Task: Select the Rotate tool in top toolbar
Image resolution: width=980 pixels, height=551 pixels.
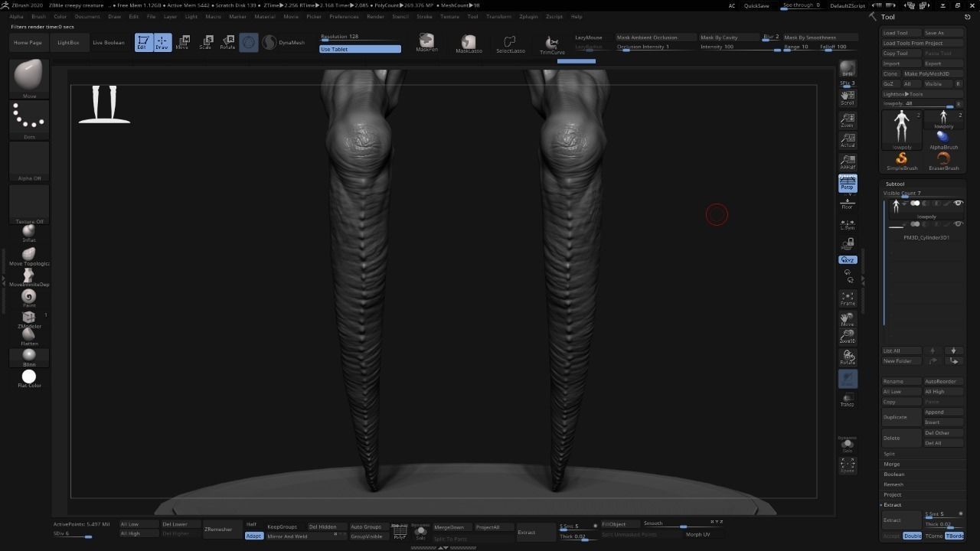Action: pyautogui.click(x=227, y=42)
